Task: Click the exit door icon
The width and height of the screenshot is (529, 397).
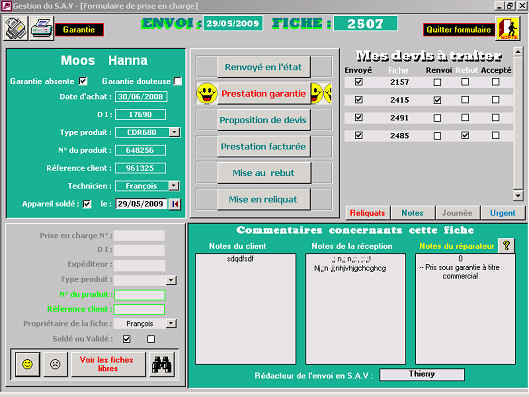Action: (508, 29)
